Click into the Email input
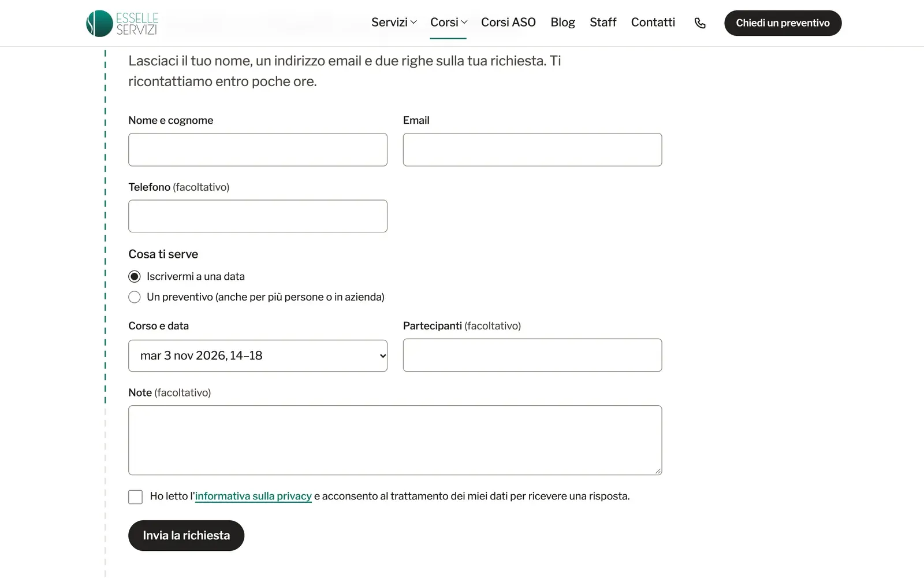Screen dimensions: 924x578 [x=532, y=150]
